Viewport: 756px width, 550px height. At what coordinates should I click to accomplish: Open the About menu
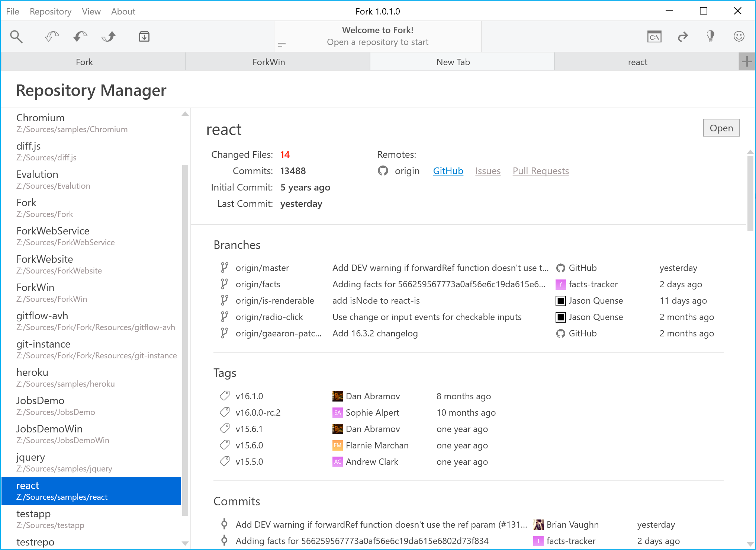123,11
